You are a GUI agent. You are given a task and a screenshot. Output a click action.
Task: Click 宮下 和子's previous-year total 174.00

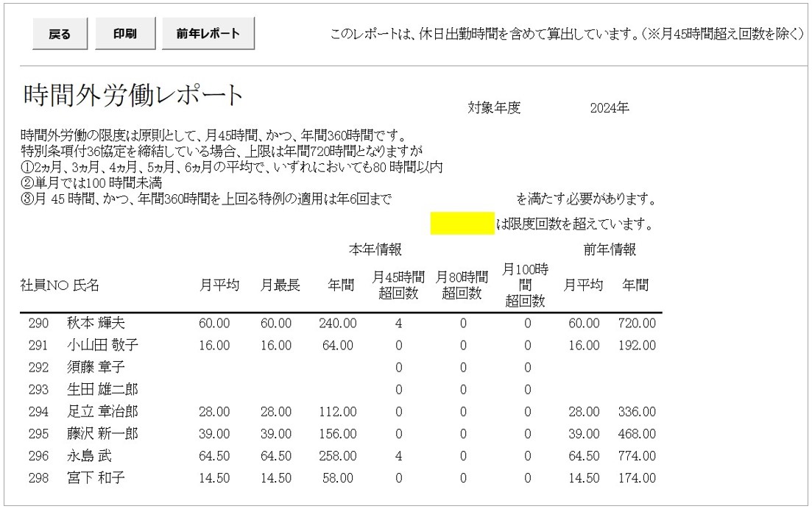[x=637, y=478]
